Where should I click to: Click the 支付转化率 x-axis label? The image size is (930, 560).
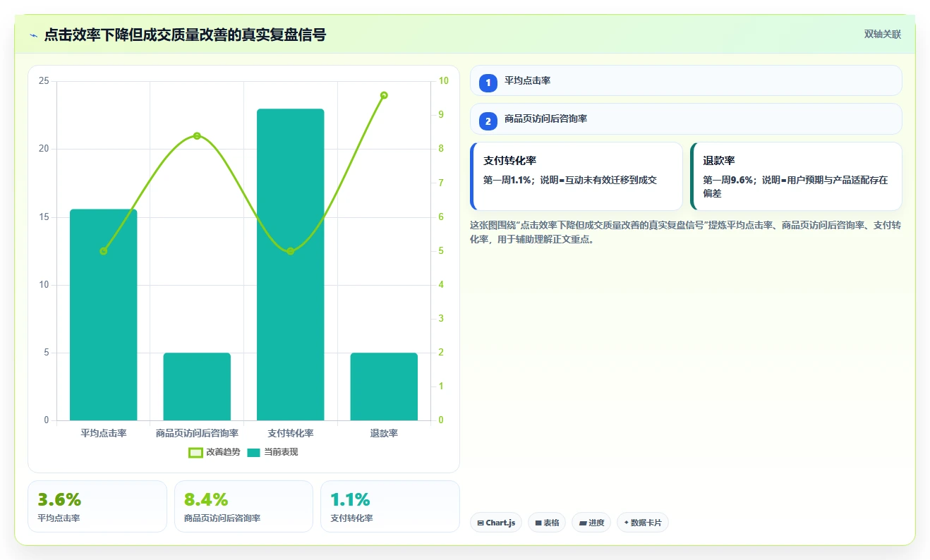point(291,433)
